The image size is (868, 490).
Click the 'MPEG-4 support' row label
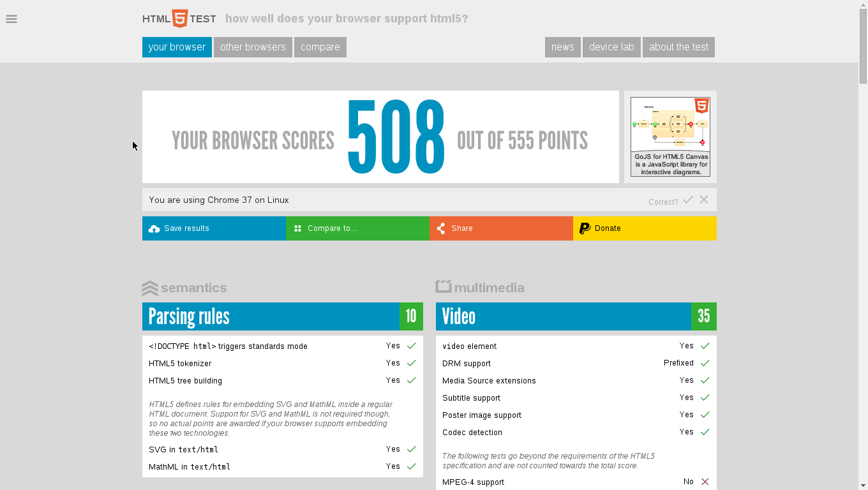point(473,482)
